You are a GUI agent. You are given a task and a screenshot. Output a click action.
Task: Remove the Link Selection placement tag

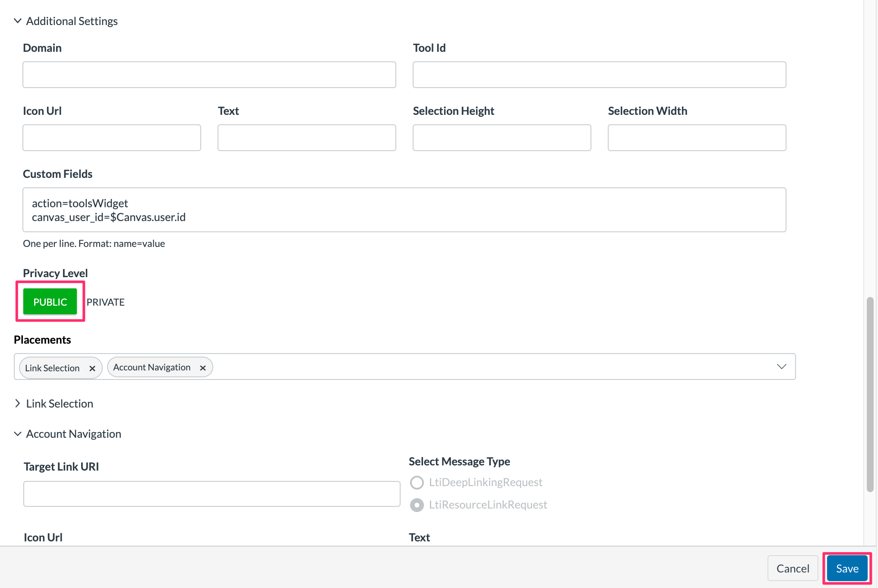click(x=92, y=368)
